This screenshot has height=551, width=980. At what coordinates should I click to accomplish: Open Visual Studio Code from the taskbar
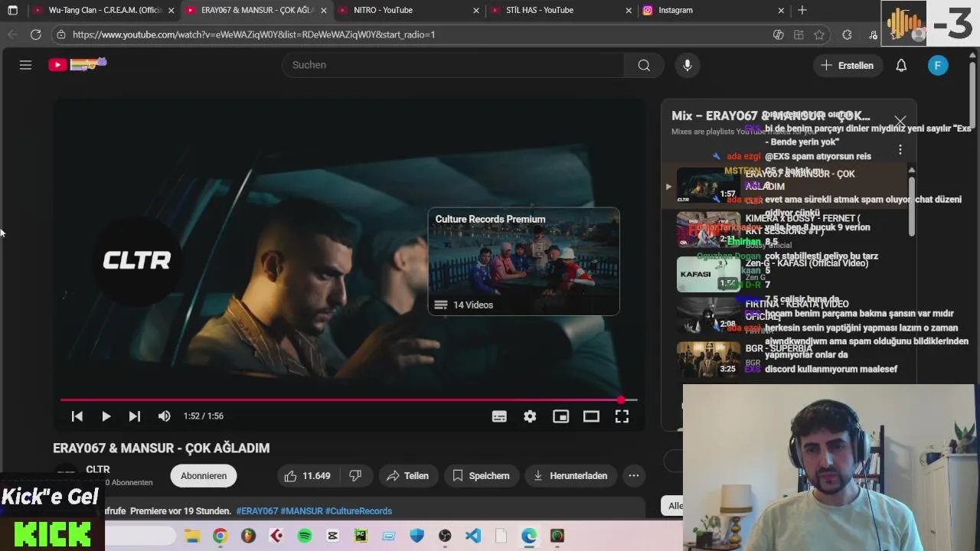click(473, 536)
